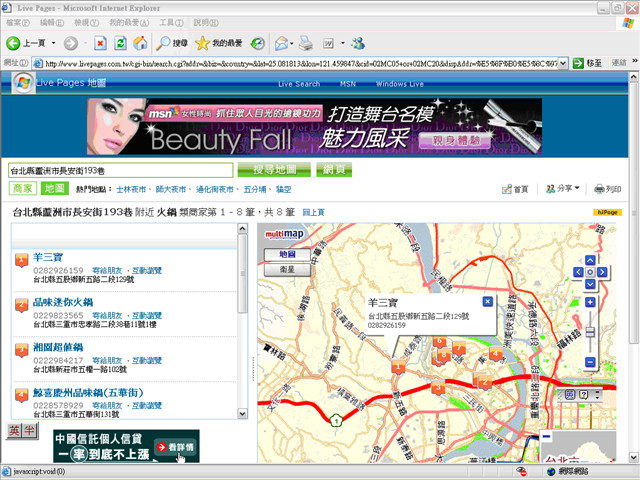Click map marker number 4

(x=496, y=353)
